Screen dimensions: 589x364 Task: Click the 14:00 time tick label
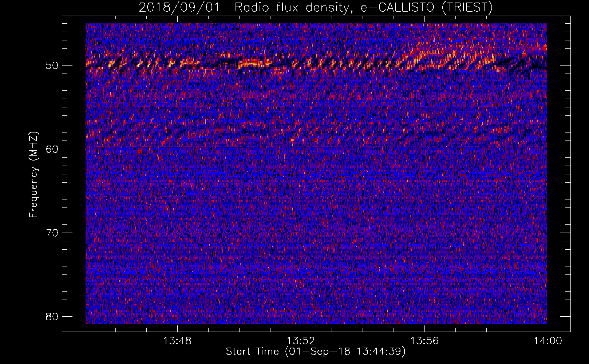(x=548, y=341)
